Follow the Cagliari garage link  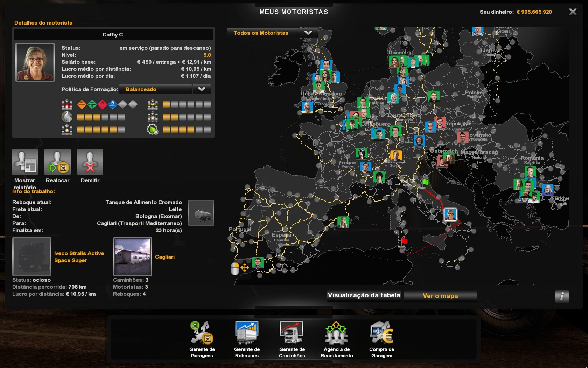(165, 257)
